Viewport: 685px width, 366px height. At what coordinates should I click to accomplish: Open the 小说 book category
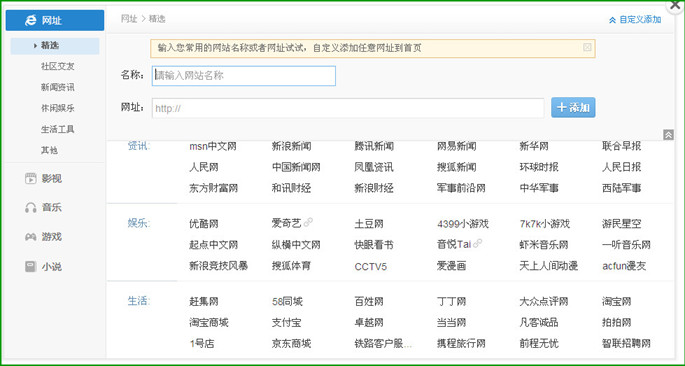43,266
